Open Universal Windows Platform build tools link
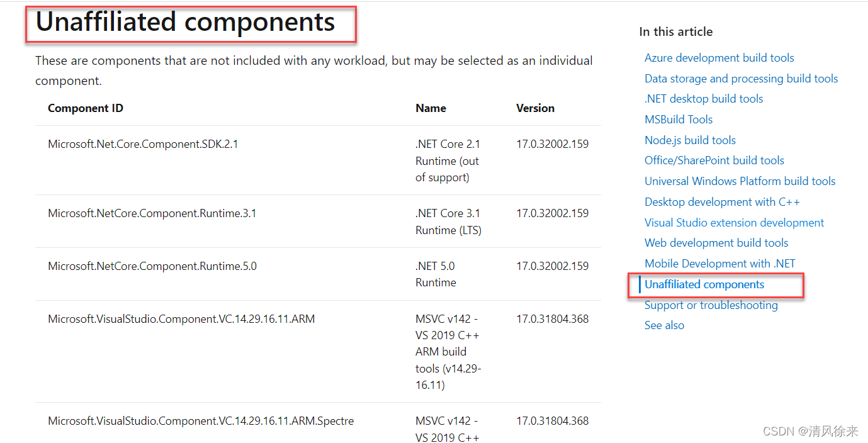868x443 pixels. coord(740,181)
